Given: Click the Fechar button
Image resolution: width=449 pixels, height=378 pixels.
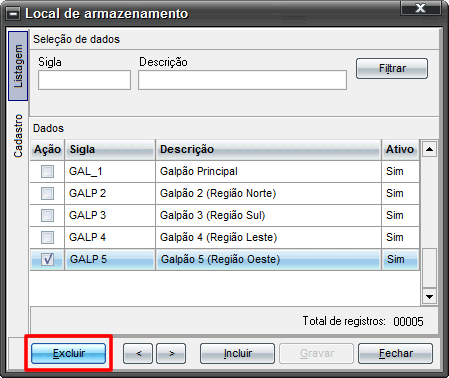Looking at the screenshot, I should (x=396, y=353).
